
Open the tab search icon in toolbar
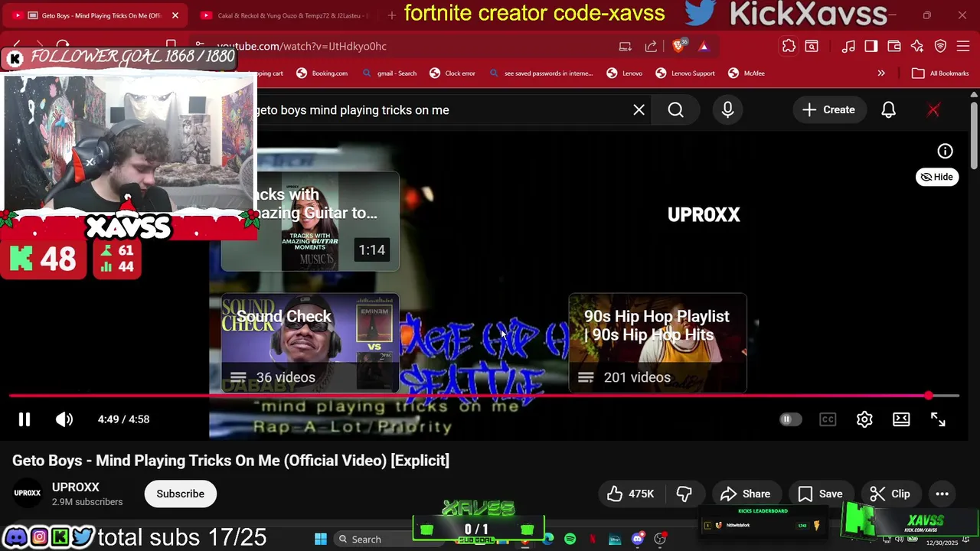(x=812, y=46)
